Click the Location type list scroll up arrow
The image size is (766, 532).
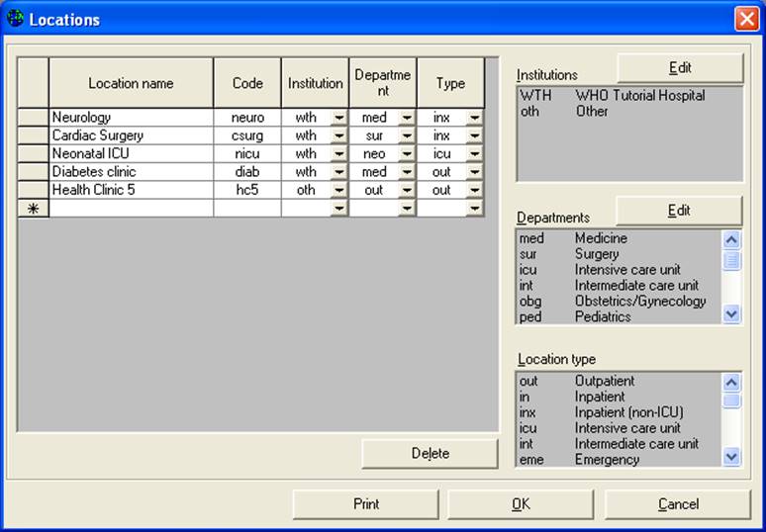(731, 382)
